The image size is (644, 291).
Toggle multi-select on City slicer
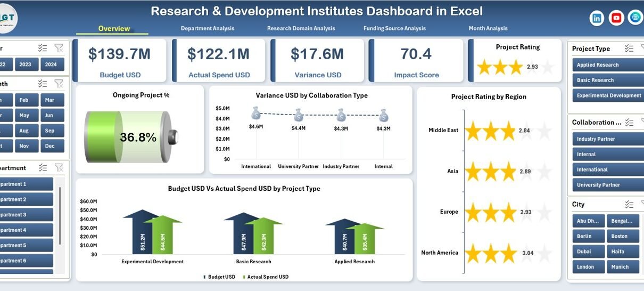click(629, 204)
